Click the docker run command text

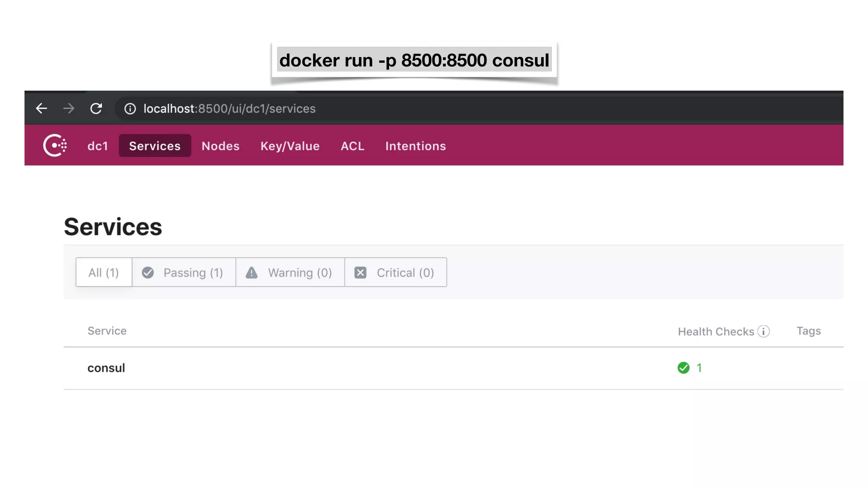[x=414, y=60]
